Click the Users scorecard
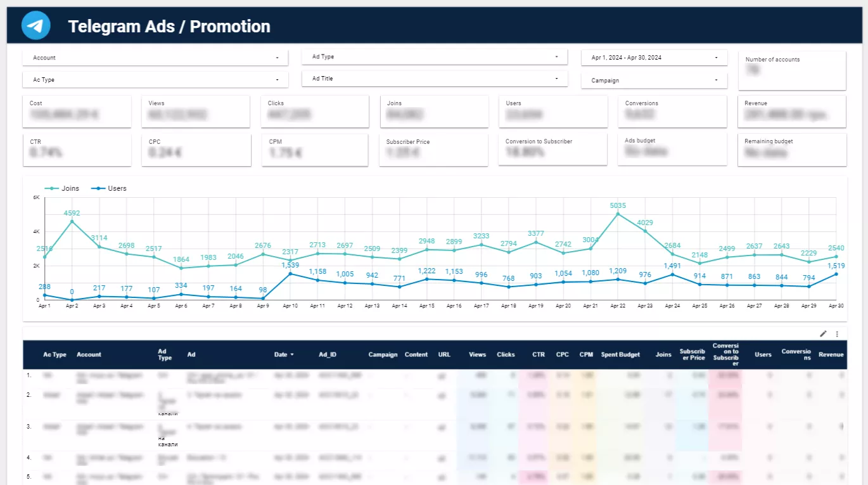This screenshot has height=485, width=868. (553, 112)
